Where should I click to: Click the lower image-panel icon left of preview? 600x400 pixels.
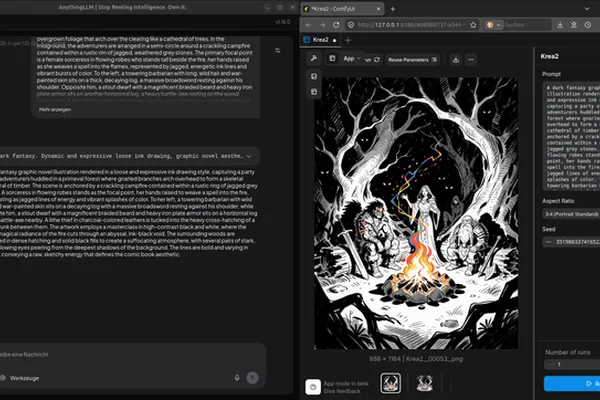click(314, 92)
